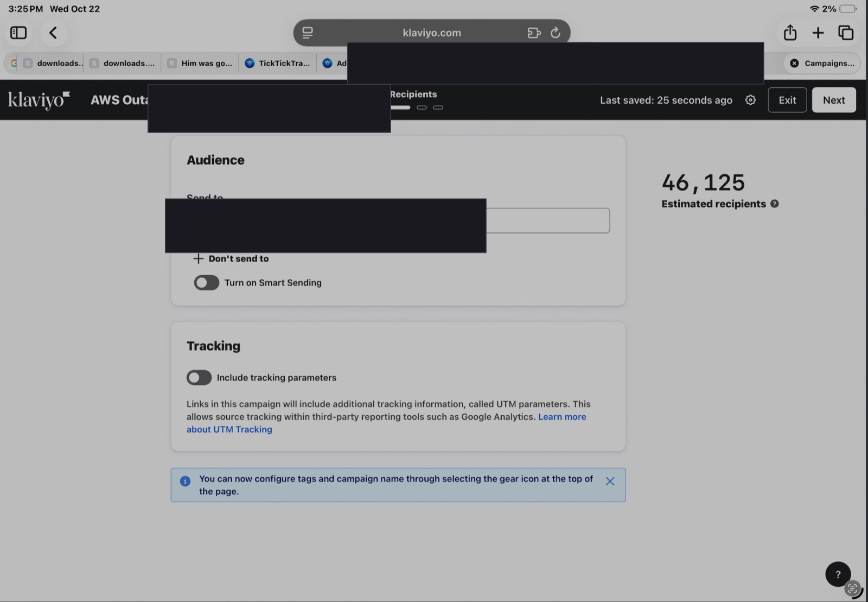Click the Wi-Fi status icon
The image size is (868, 602).
pyautogui.click(x=814, y=9)
